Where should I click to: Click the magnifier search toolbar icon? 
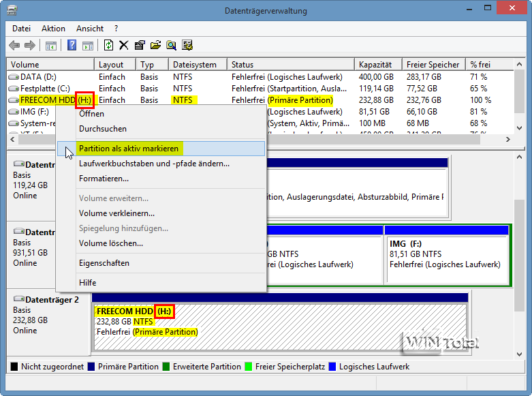pos(171,46)
